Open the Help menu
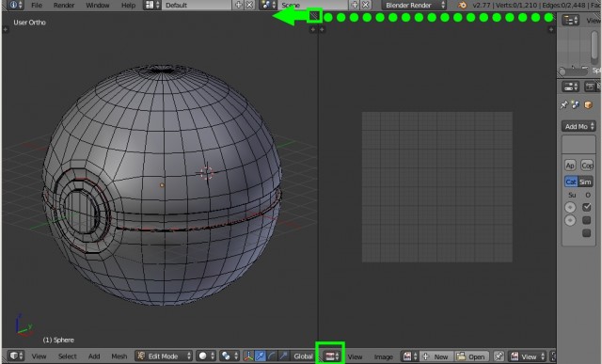This screenshot has height=364, width=602. coord(128,6)
